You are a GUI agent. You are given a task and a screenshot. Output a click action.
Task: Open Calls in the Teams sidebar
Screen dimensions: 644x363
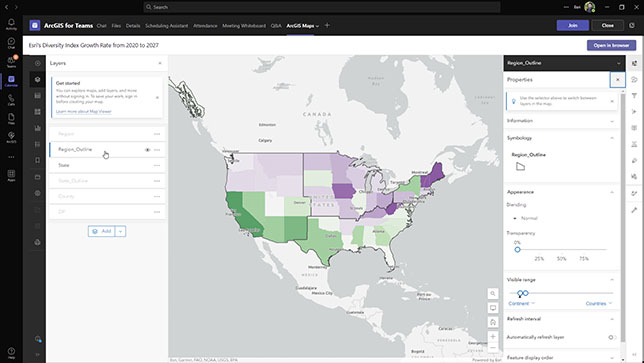11,100
